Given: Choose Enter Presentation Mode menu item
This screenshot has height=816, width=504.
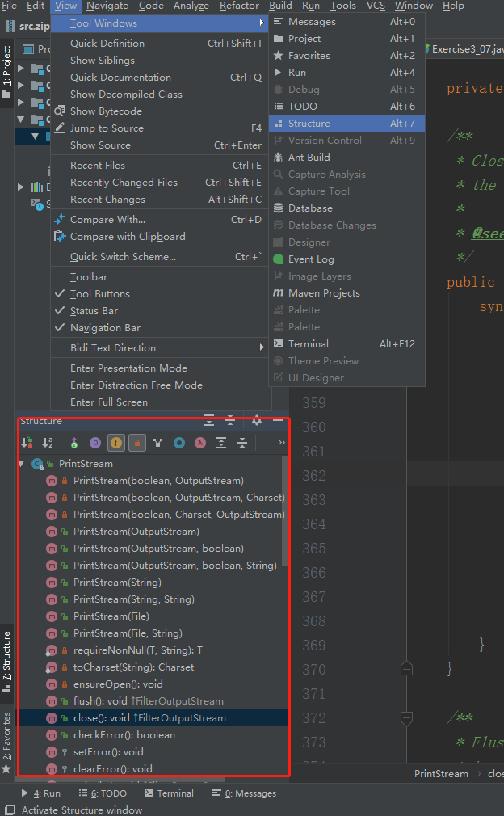Looking at the screenshot, I should [x=128, y=368].
